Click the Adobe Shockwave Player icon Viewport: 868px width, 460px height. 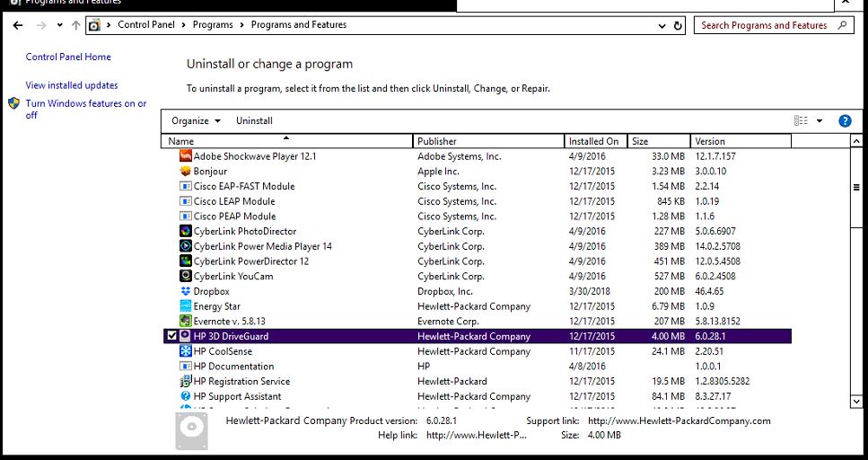[186, 156]
